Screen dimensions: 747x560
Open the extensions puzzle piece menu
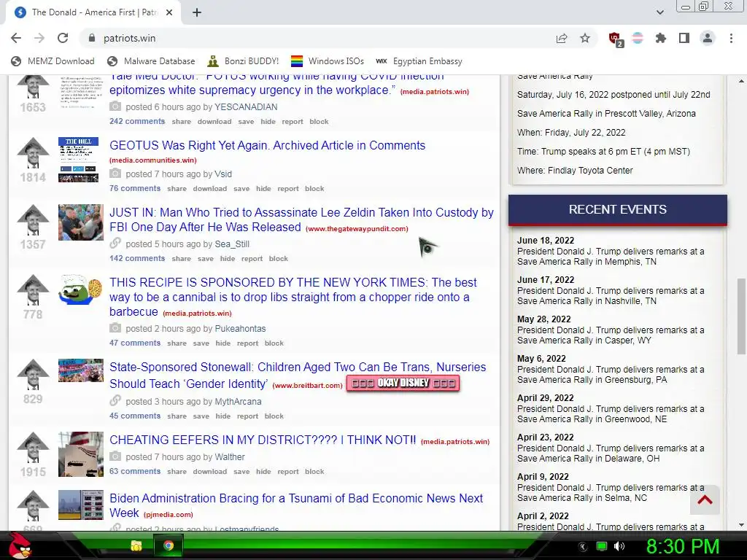pyautogui.click(x=660, y=38)
